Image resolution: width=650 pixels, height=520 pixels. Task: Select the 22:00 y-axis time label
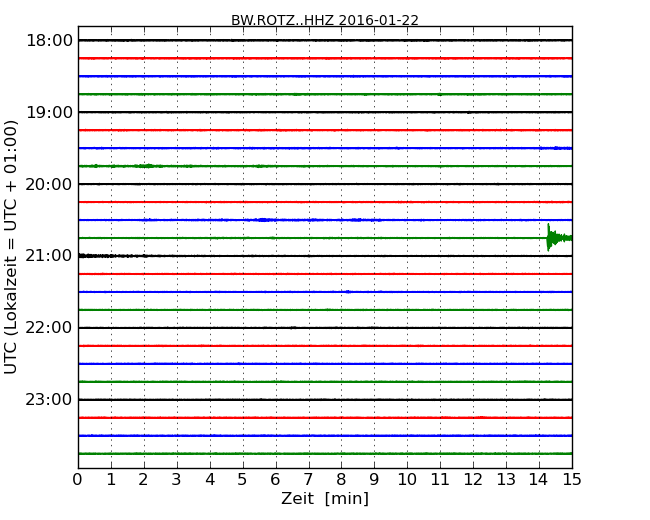click(49, 328)
